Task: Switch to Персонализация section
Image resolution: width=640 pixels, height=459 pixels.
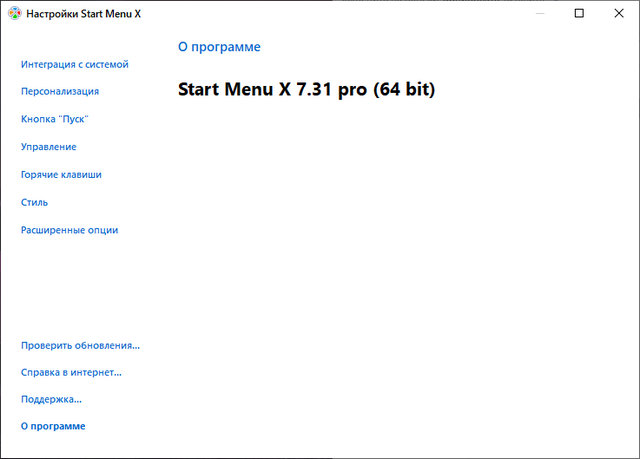Action: click(60, 91)
